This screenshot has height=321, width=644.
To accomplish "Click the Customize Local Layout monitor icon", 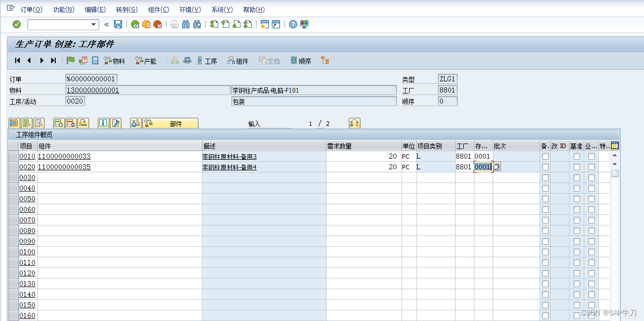I will [x=304, y=24].
